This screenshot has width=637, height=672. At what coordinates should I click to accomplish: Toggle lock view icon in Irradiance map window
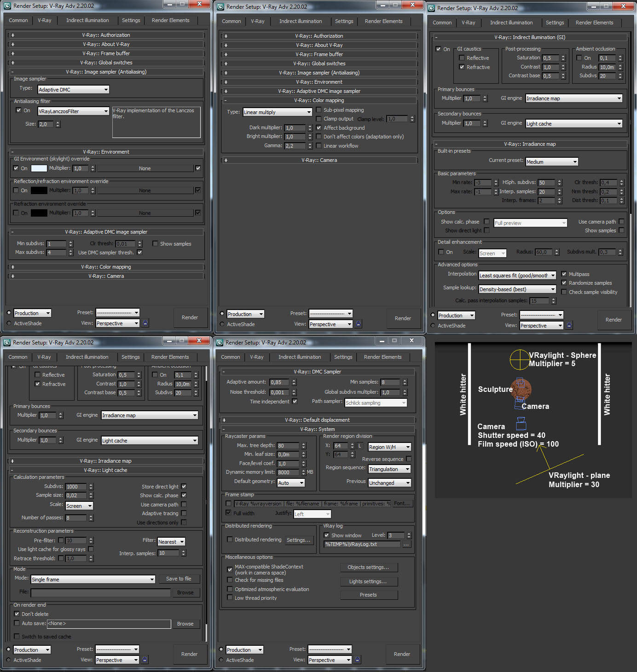click(x=569, y=325)
